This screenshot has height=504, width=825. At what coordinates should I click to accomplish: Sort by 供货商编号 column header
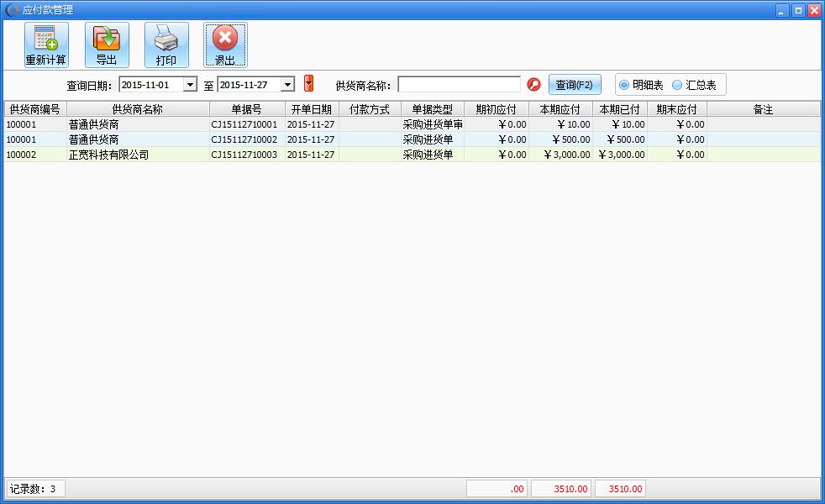click(x=35, y=109)
